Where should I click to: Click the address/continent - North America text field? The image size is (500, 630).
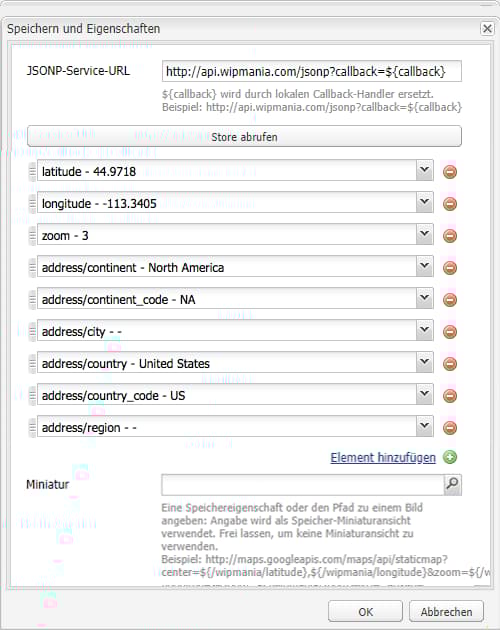click(227, 268)
